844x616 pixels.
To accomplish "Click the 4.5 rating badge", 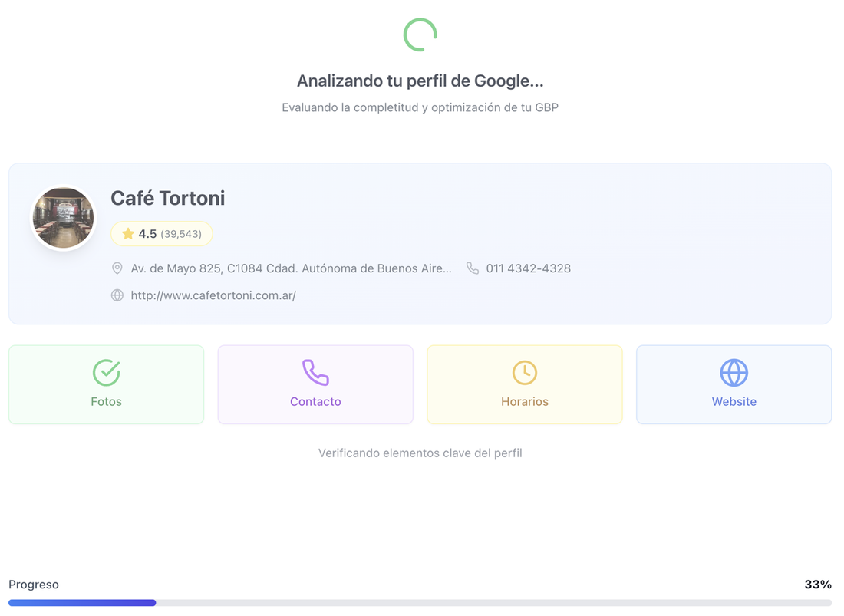I will coord(161,233).
